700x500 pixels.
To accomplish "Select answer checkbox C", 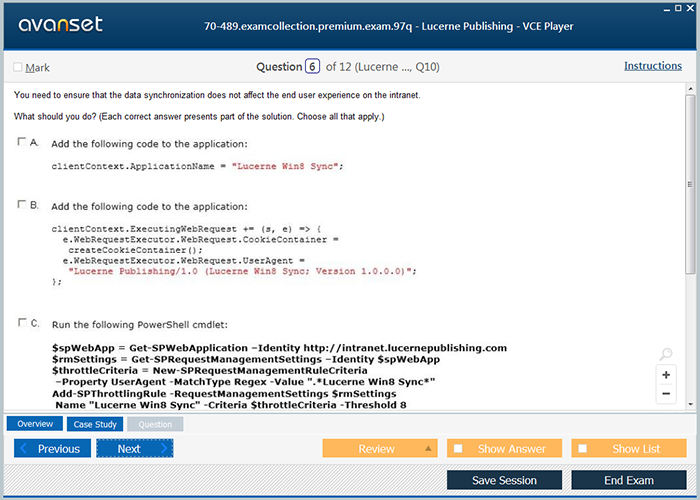I will click(x=22, y=322).
